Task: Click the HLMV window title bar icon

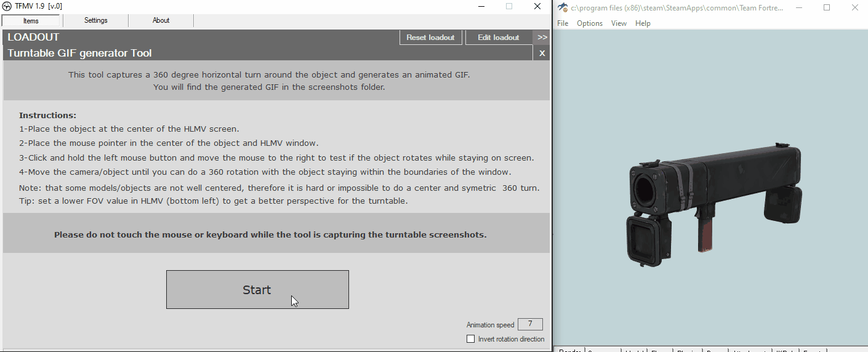Action: pos(563,7)
